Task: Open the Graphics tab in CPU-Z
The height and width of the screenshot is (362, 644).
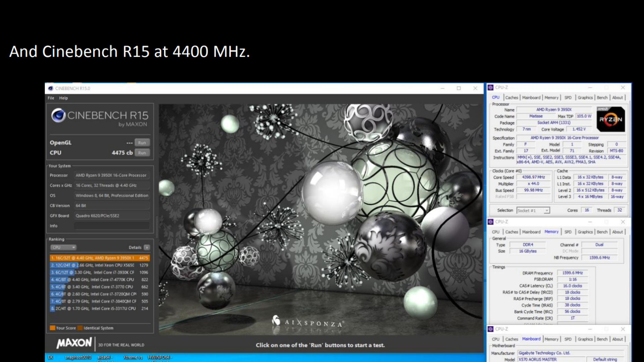Action: (x=585, y=98)
